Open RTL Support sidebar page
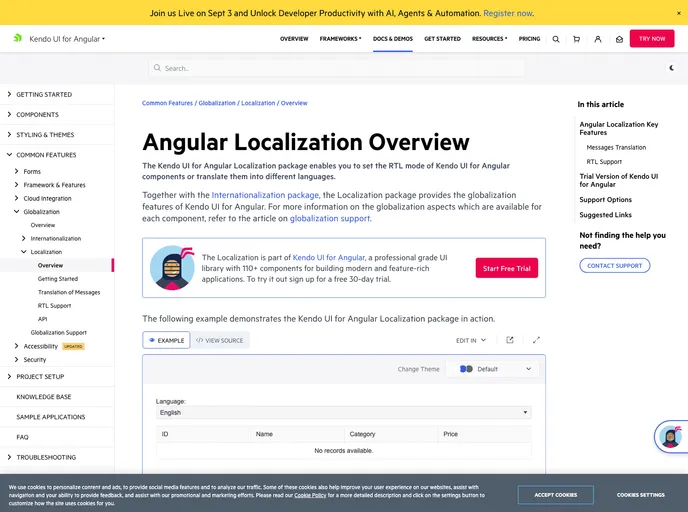 (x=54, y=305)
